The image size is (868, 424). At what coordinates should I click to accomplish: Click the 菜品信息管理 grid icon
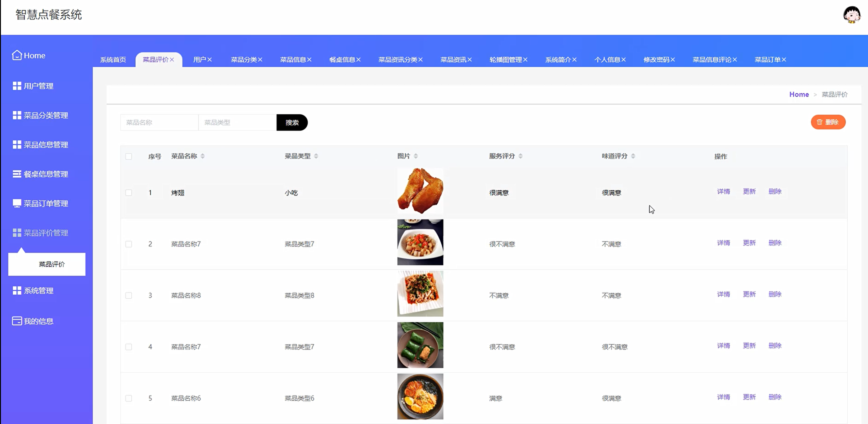tap(17, 145)
